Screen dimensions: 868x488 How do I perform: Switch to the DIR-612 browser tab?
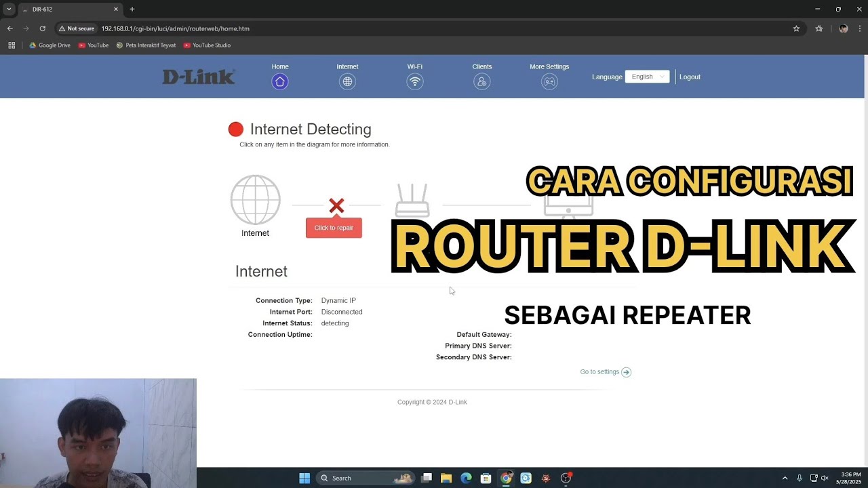70,9
